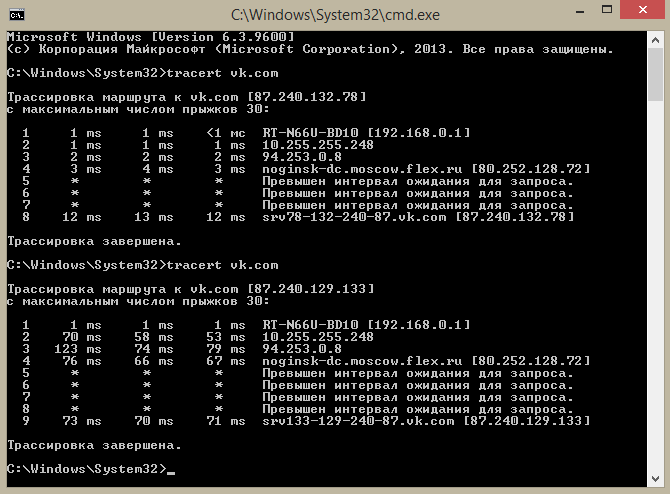670x494 pixels.
Task: Click the IP [87.240.129.133] in the second trace header
Action: [311, 289]
